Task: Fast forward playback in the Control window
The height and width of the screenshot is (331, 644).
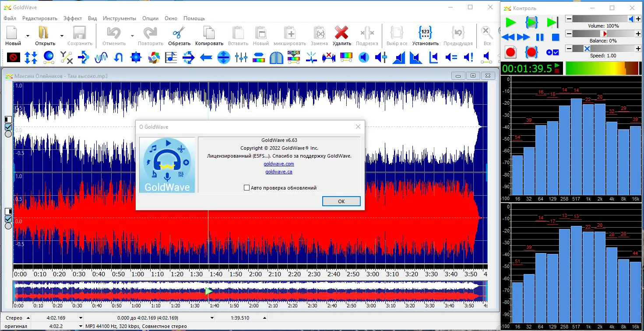Action: click(x=523, y=37)
